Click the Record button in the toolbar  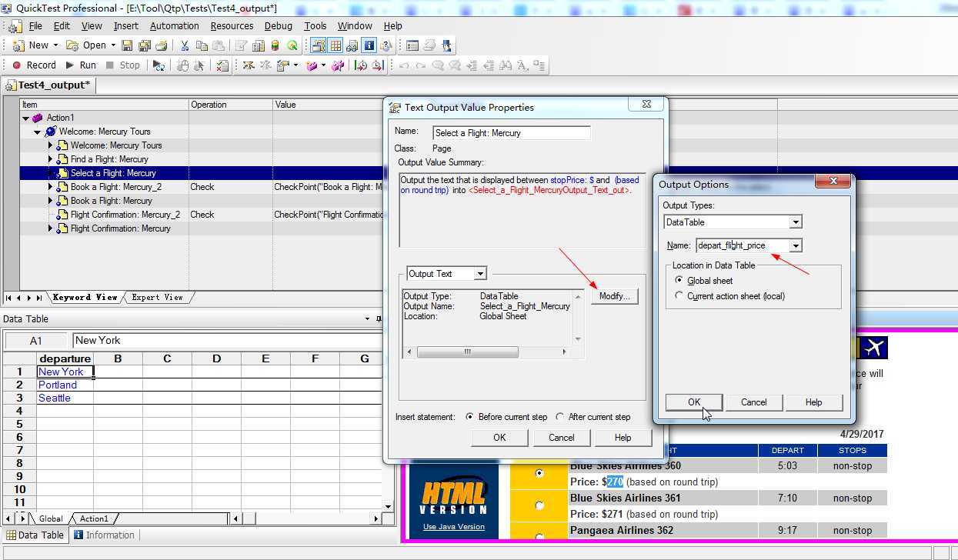33,65
